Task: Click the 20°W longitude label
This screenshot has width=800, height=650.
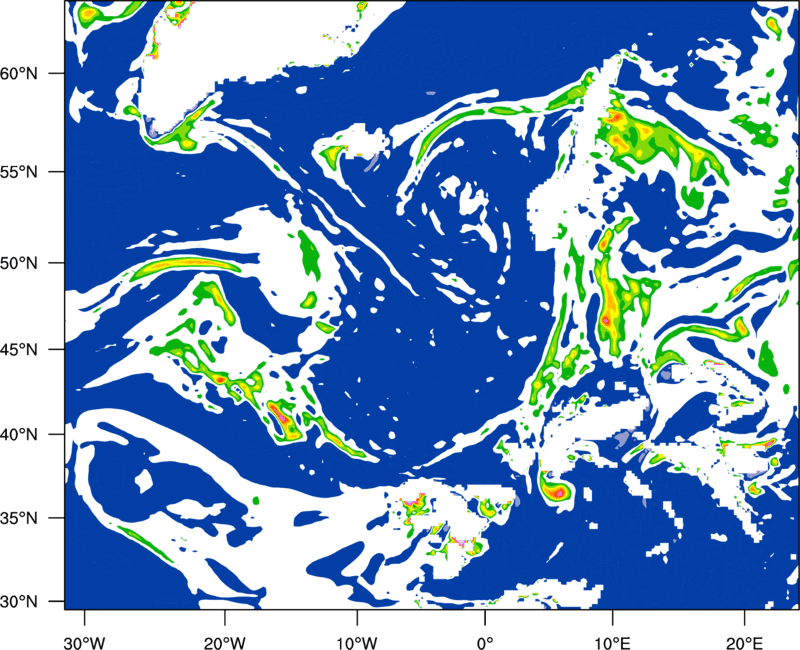Action: click(224, 643)
